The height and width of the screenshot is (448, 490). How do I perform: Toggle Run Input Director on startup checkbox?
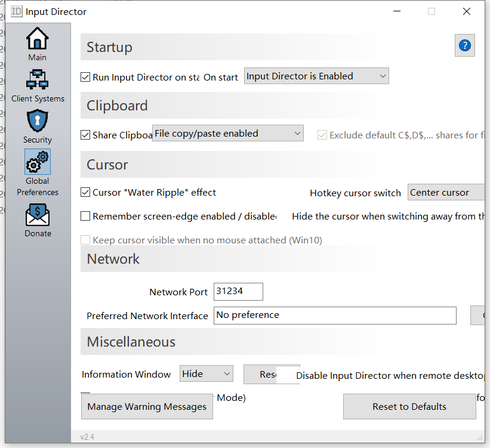[85, 77]
